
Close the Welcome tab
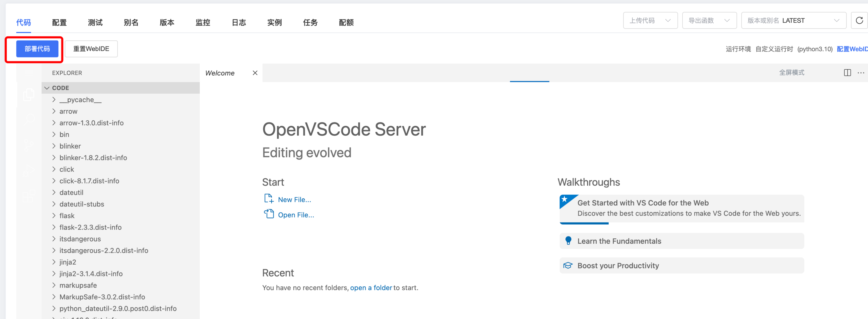tap(255, 73)
